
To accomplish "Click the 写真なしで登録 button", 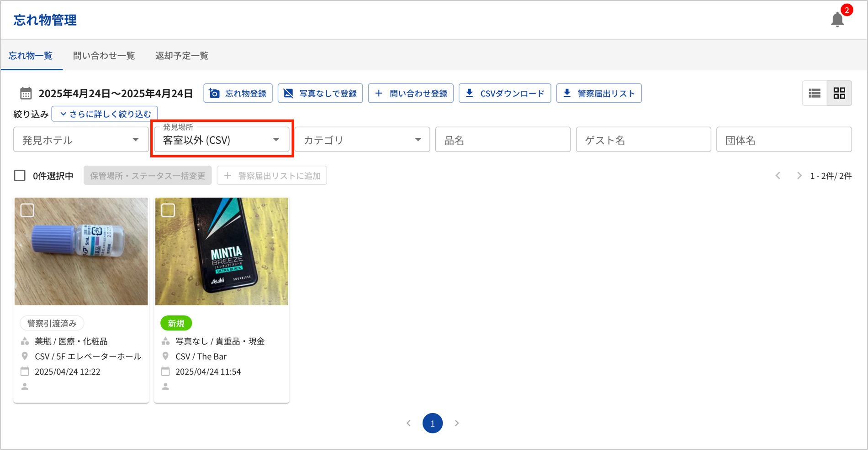I will tap(320, 94).
